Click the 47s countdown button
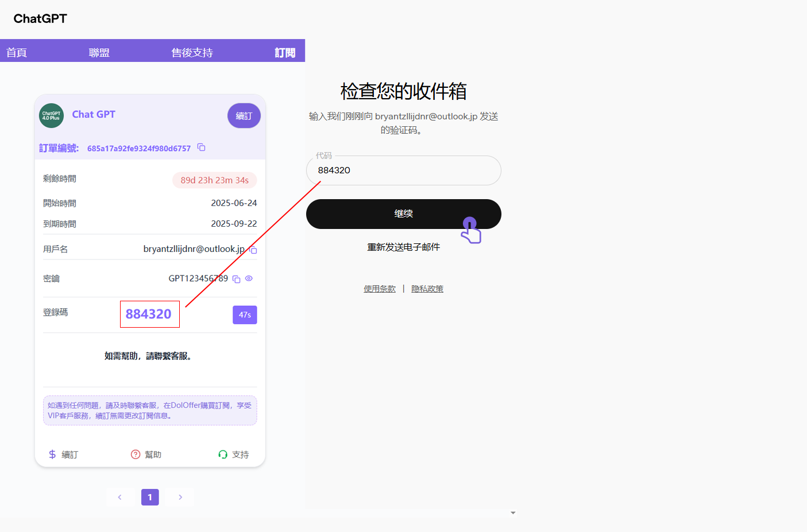The width and height of the screenshot is (807, 532). (245, 315)
